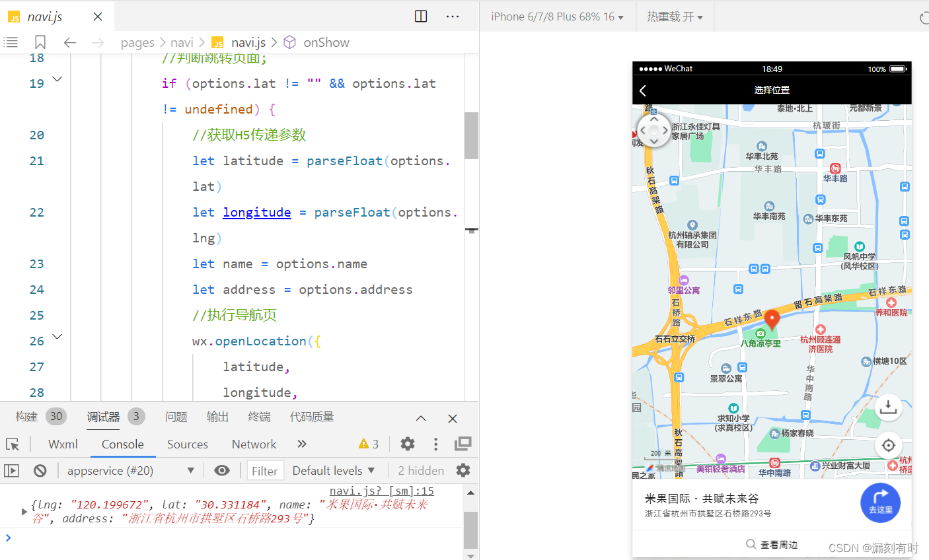
Task: Expand the logged object disclosure triangle
Action: coord(24,512)
